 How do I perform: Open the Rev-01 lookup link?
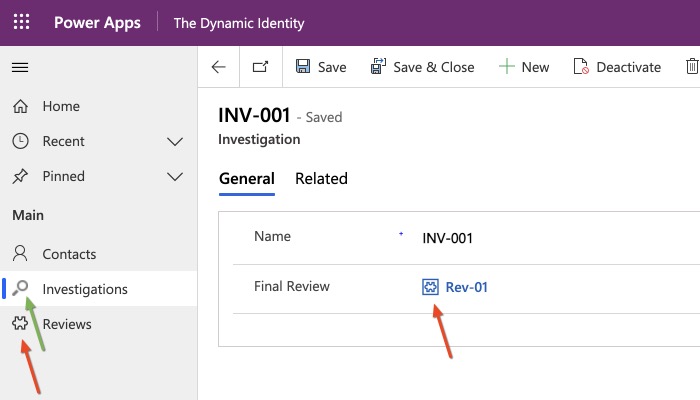466,287
